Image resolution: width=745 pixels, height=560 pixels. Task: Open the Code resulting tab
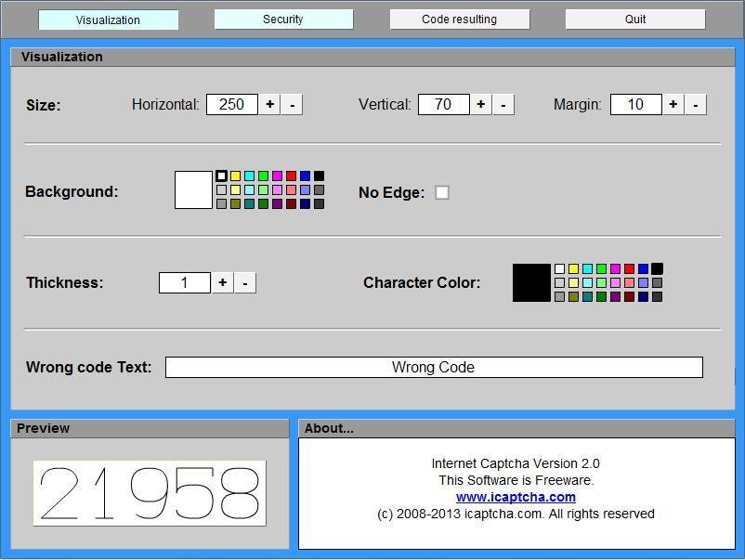459,19
